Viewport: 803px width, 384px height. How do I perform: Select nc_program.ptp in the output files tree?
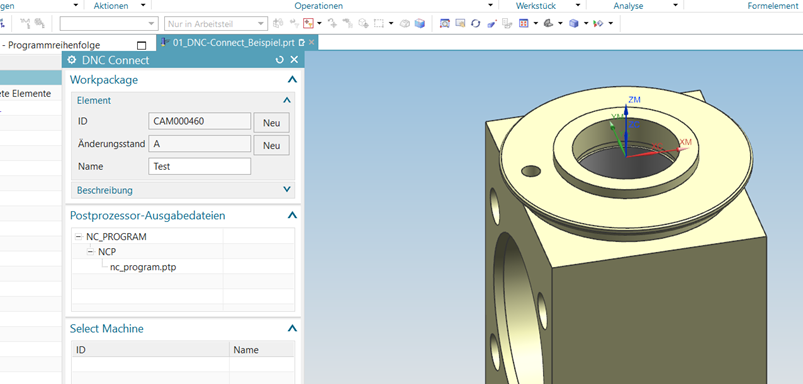pos(143,267)
